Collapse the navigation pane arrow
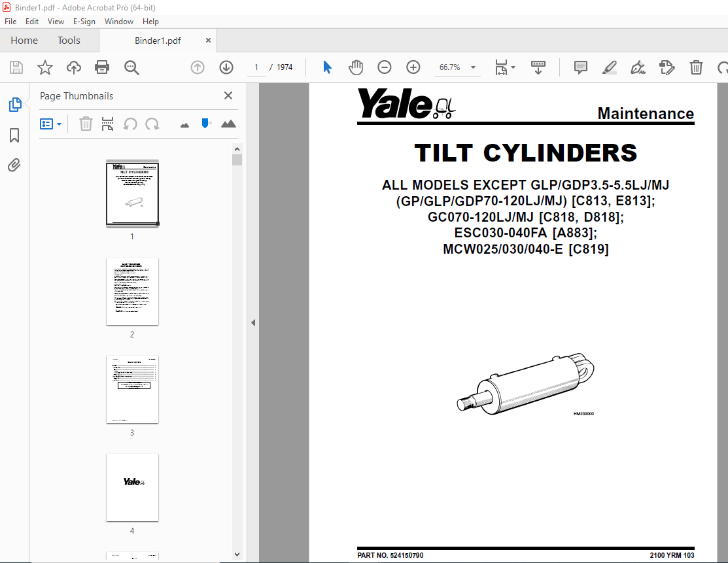The image size is (728, 563). point(253,322)
